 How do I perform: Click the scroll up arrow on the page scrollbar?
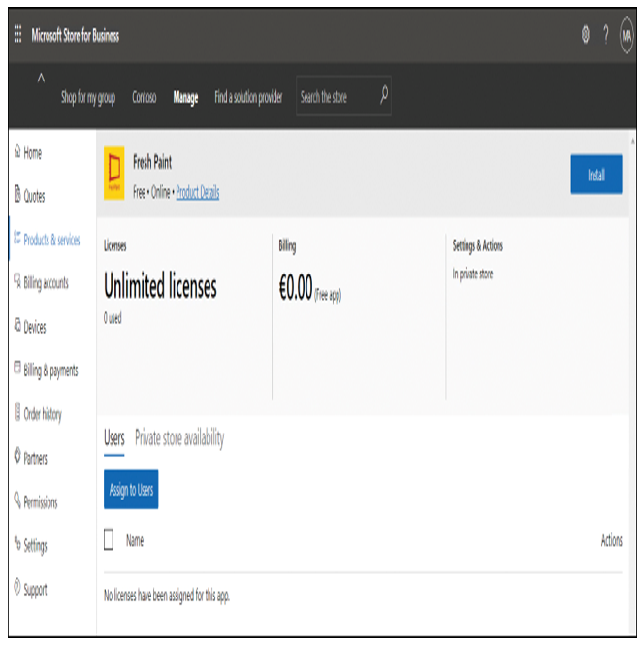click(633, 141)
